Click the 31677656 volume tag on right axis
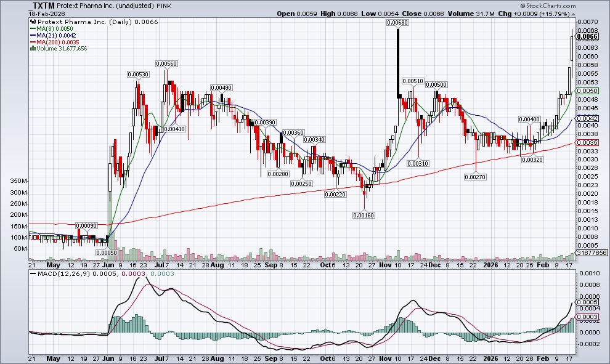 592,253
